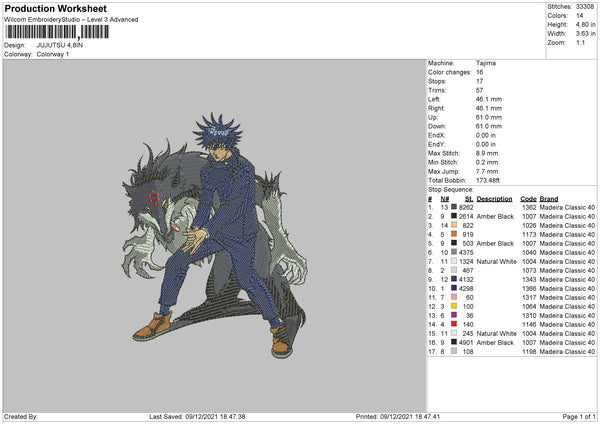Click stop 12 yellow color swatch
The width and height of the screenshot is (600, 424).
[x=454, y=306]
